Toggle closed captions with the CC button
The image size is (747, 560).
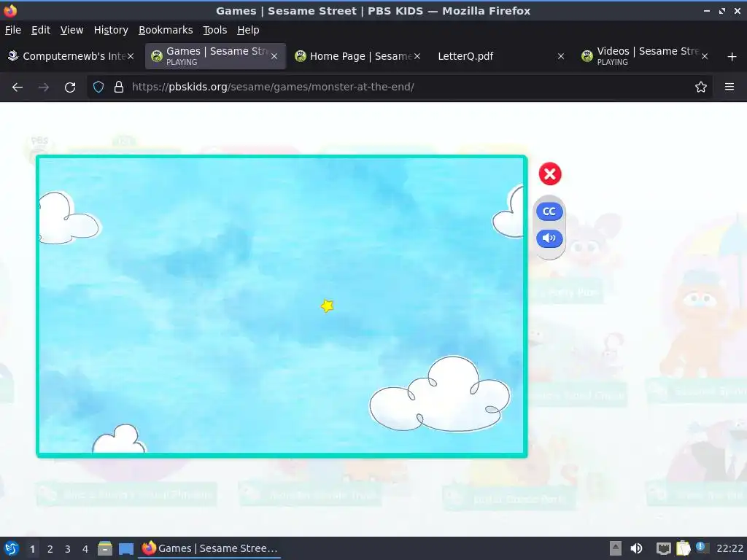(x=549, y=211)
